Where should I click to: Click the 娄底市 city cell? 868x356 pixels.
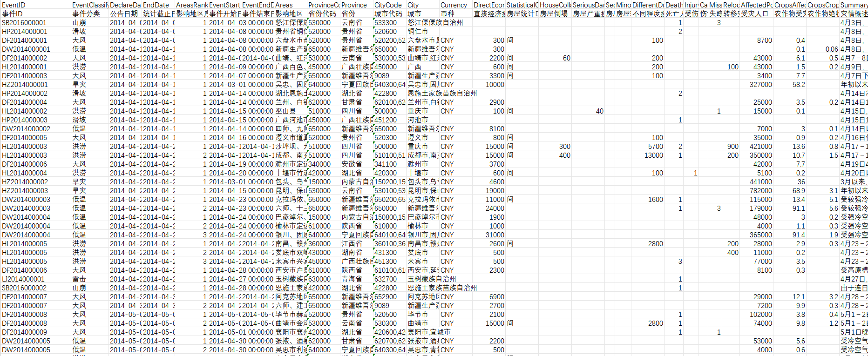(x=418, y=252)
